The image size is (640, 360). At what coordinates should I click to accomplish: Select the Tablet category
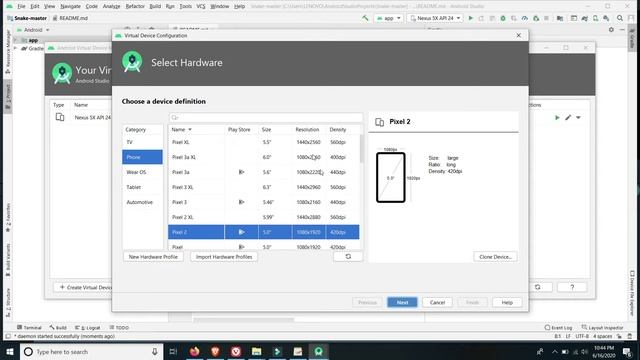[142, 187]
